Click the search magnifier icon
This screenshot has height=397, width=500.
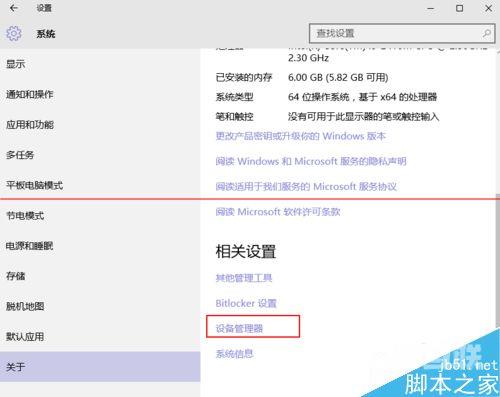pos(487,33)
